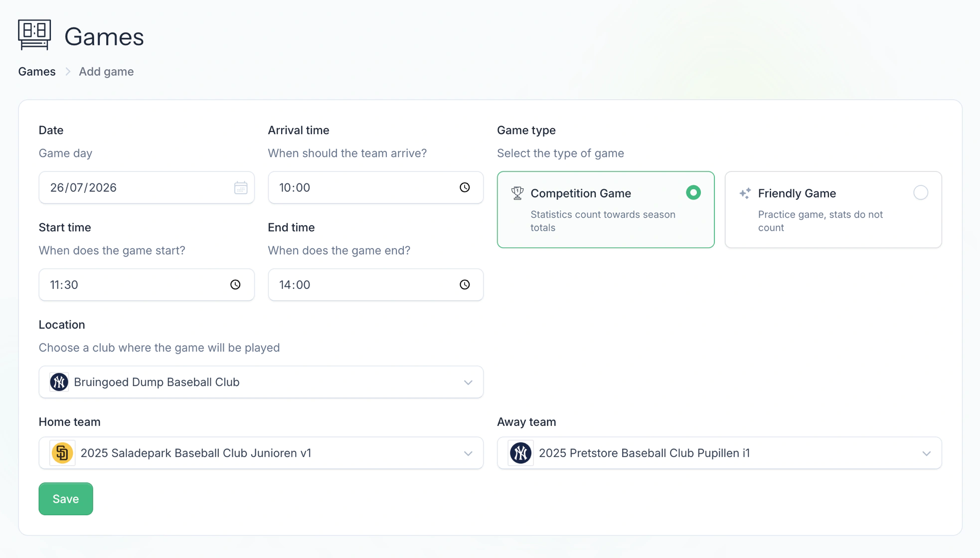The width and height of the screenshot is (980, 558).
Task: Click the Home team label
Action: click(70, 421)
